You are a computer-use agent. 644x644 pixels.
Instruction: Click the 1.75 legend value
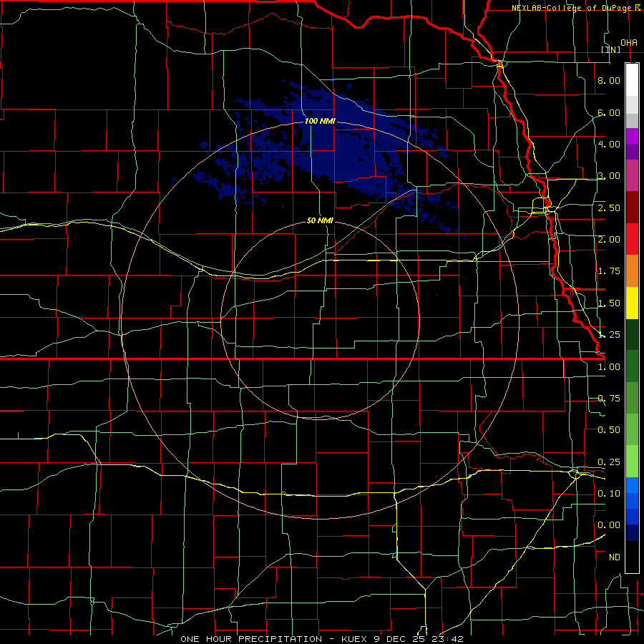[x=609, y=271]
